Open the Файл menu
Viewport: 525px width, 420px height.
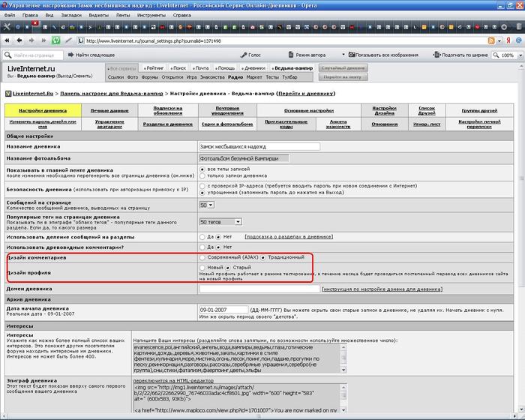point(9,15)
